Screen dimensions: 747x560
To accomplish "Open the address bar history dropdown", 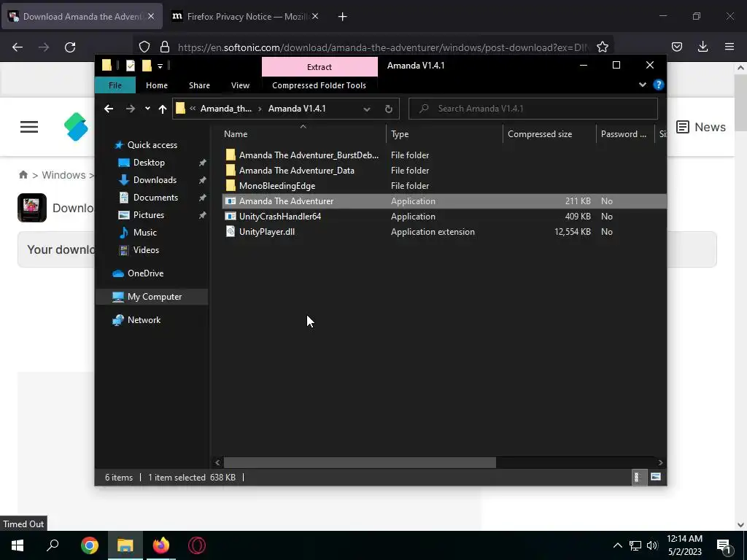I will pos(367,109).
